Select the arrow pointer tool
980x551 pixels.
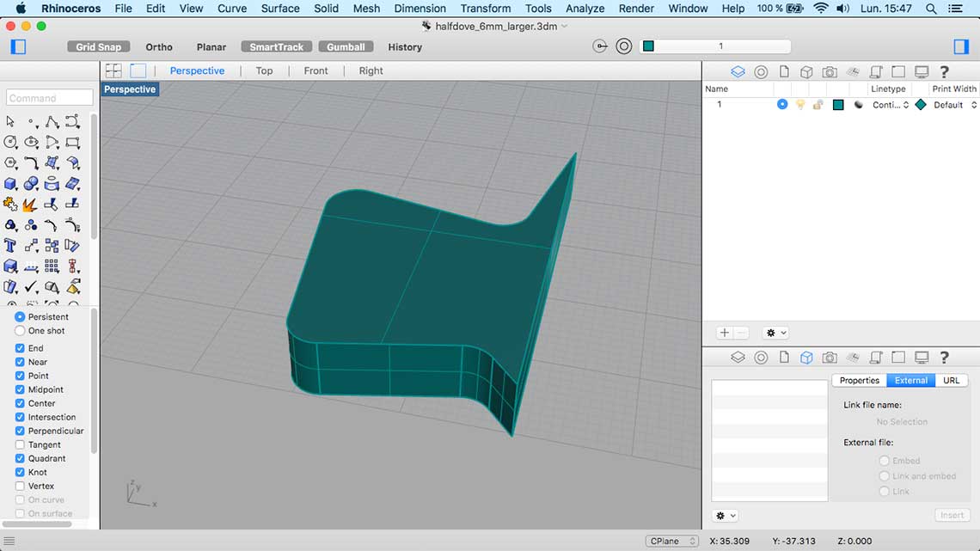tap(10, 121)
